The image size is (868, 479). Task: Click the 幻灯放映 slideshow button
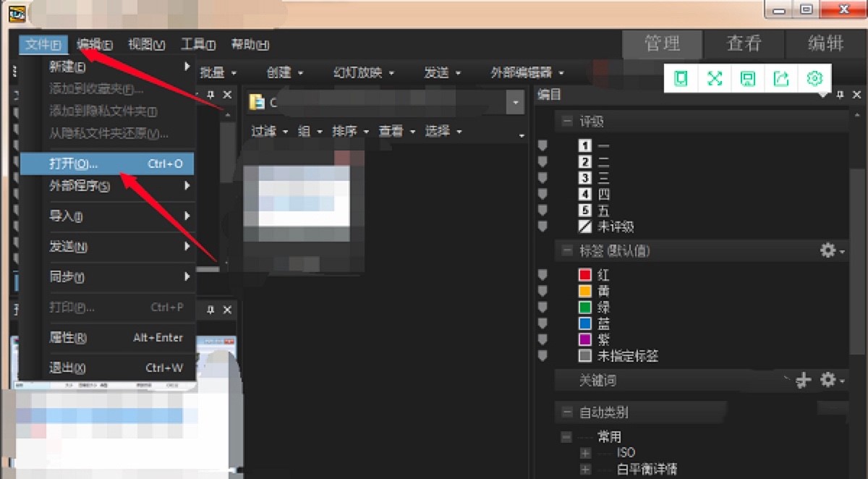point(363,72)
